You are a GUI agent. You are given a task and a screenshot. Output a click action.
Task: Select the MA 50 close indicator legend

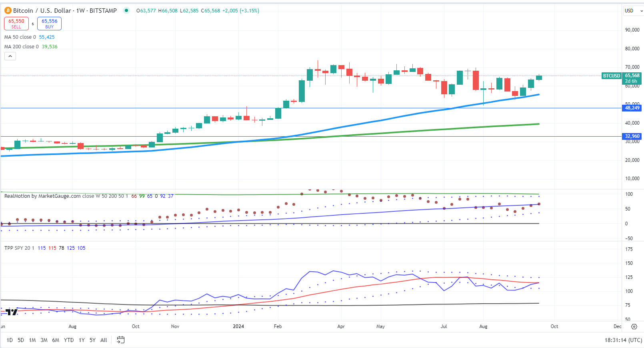click(x=20, y=37)
